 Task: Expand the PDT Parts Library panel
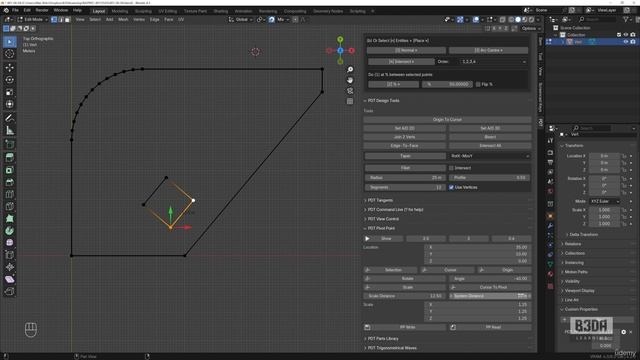point(382,339)
